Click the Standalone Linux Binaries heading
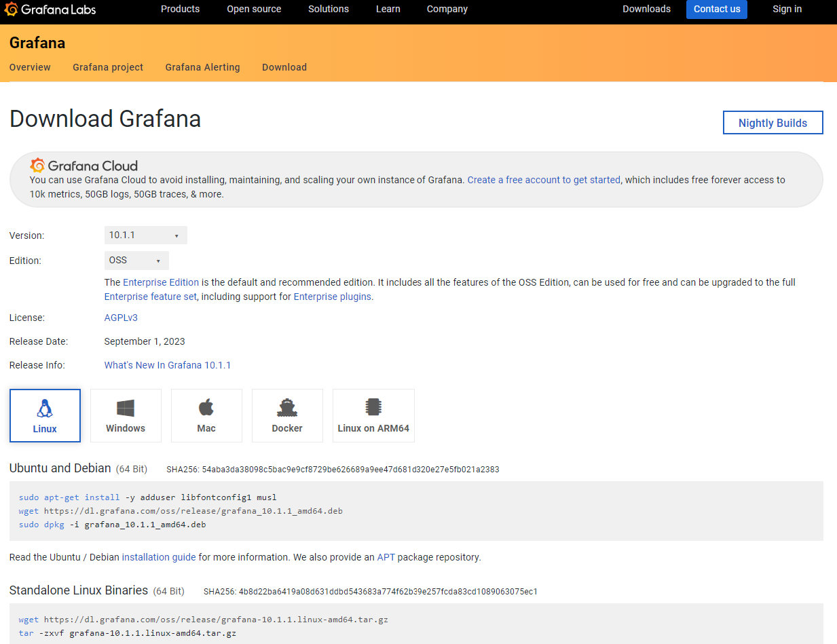This screenshot has height=644, width=837. point(79,590)
